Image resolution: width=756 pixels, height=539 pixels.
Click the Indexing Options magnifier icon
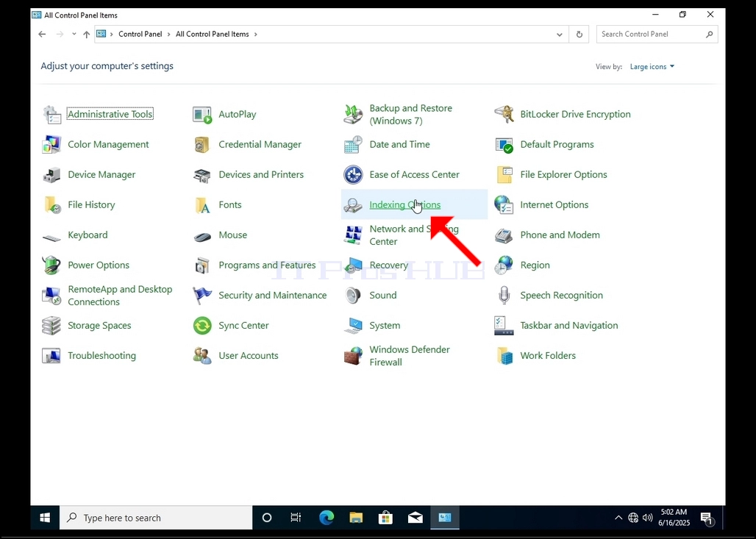pyautogui.click(x=353, y=205)
